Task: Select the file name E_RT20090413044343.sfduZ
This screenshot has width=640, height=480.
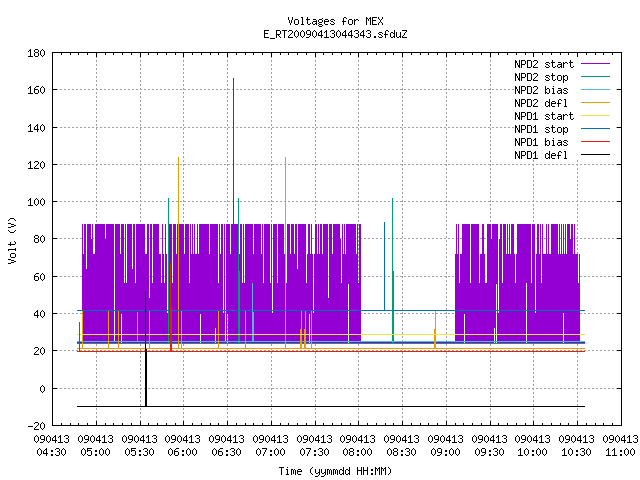Action: (335, 34)
